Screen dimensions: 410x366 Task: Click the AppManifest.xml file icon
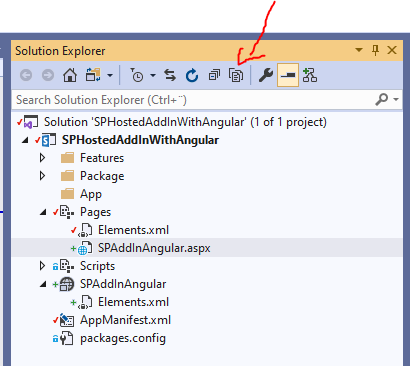click(67, 320)
